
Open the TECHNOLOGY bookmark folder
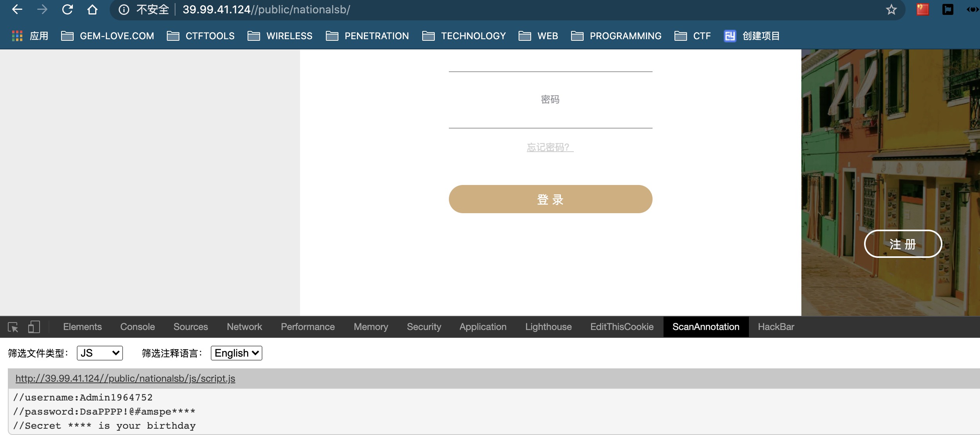(464, 36)
